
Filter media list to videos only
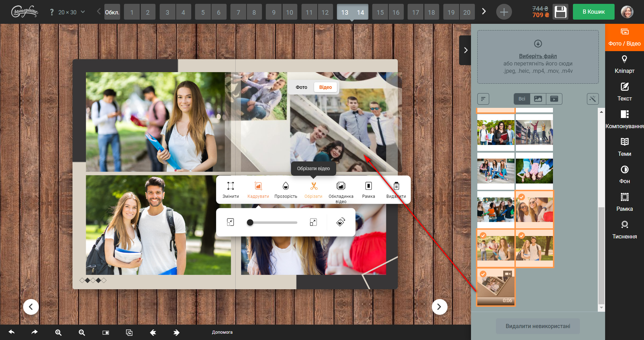click(x=554, y=99)
